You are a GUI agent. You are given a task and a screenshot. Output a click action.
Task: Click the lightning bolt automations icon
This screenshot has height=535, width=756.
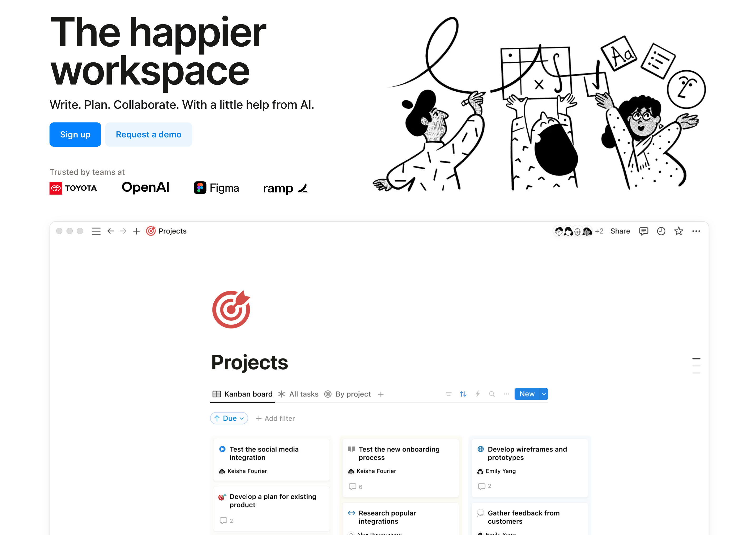coord(478,394)
